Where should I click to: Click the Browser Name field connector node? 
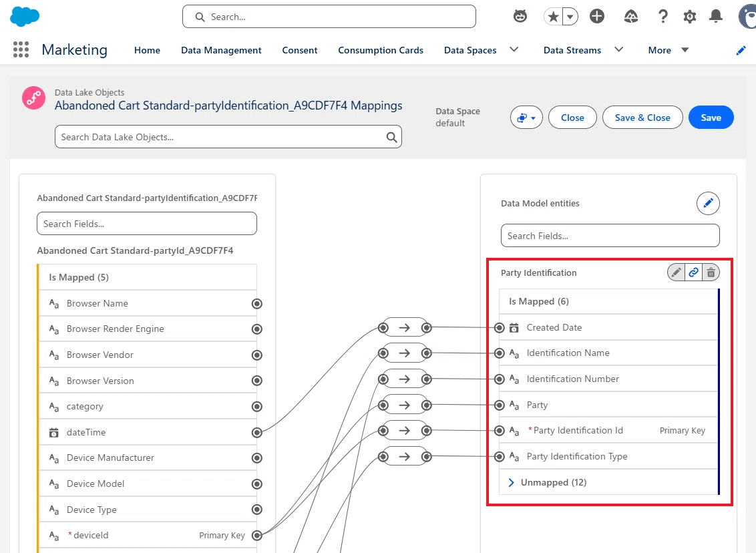[x=257, y=304]
